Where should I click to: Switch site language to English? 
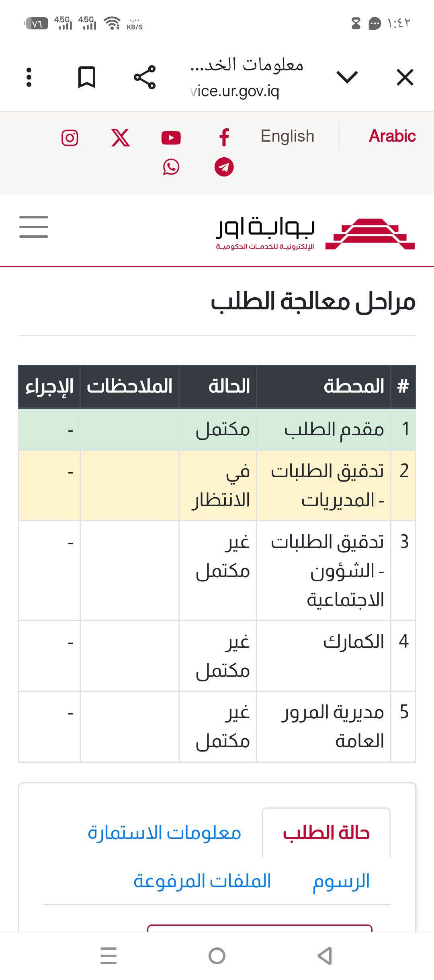click(287, 136)
